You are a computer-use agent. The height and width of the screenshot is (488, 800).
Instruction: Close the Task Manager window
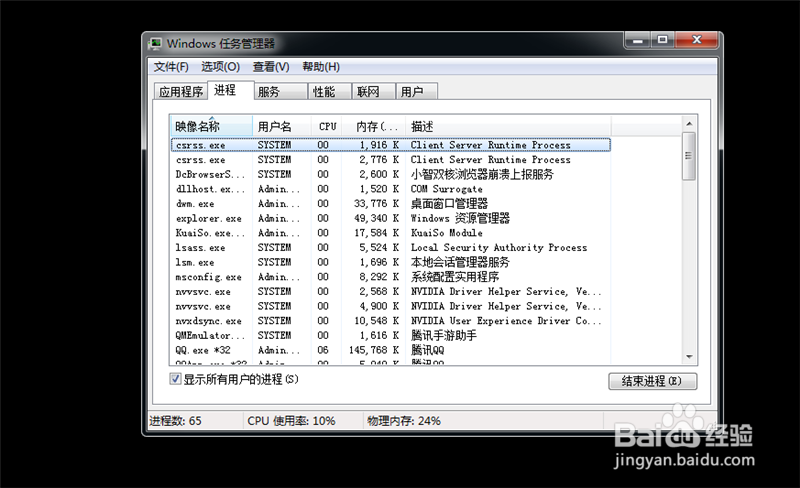pyautogui.click(x=697, y=40)
